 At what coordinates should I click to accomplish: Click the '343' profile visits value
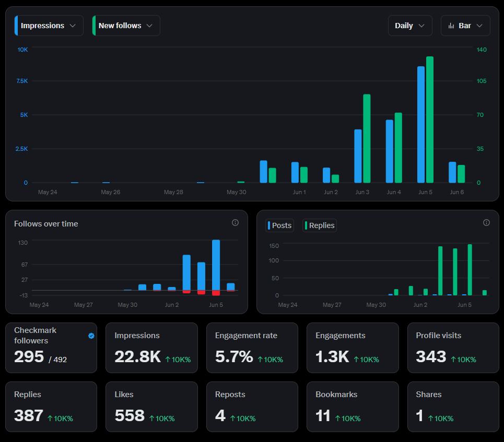pos(431,356)
